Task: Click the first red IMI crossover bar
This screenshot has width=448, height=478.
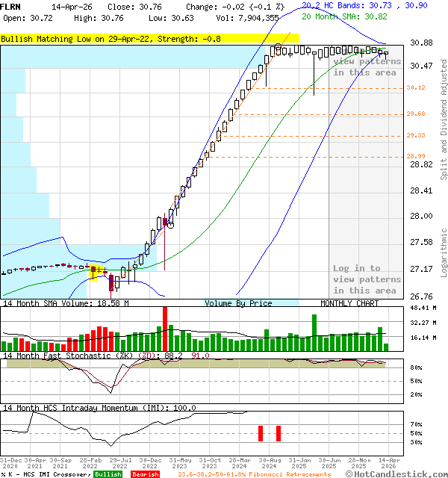Action: [261, 433]
